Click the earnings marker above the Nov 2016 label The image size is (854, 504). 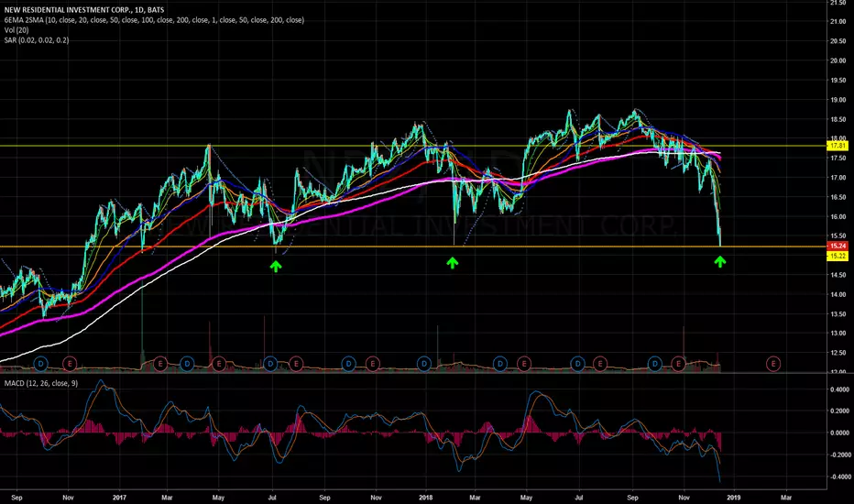(70, 363)
